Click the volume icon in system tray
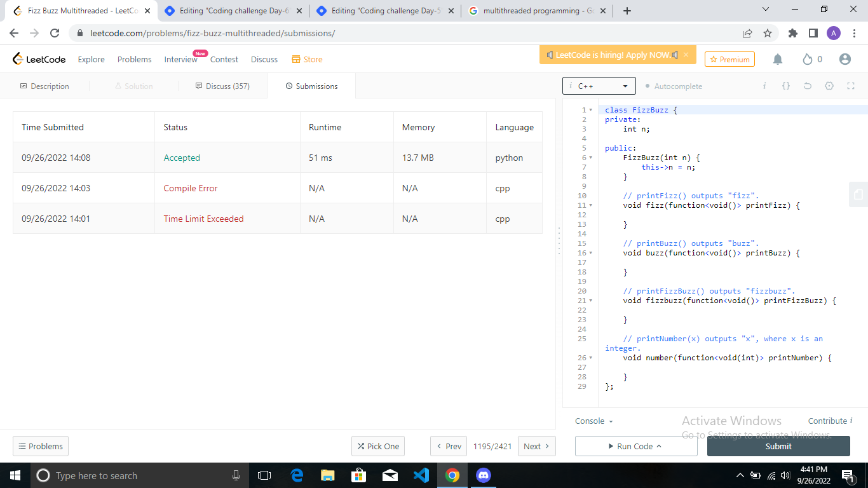Viewport: 868px width, 488px height. pos(786,475)
